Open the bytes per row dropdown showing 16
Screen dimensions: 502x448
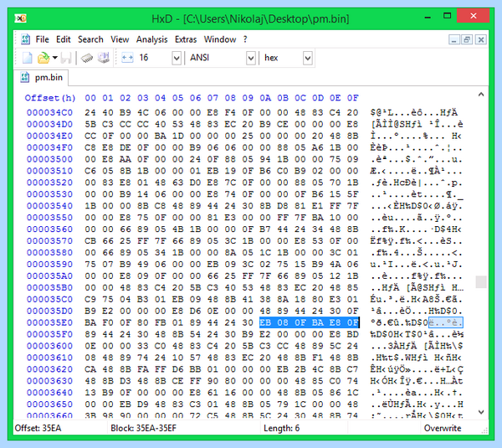click(177, 58)
